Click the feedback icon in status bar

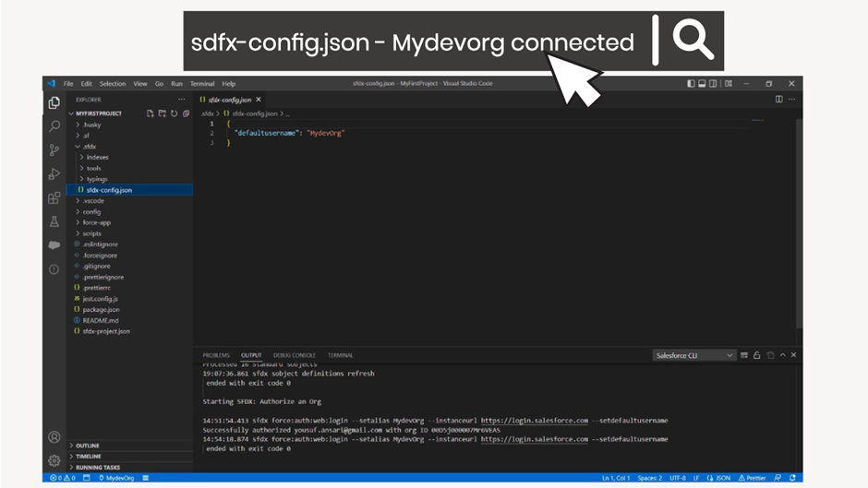(x=778, y=478)
